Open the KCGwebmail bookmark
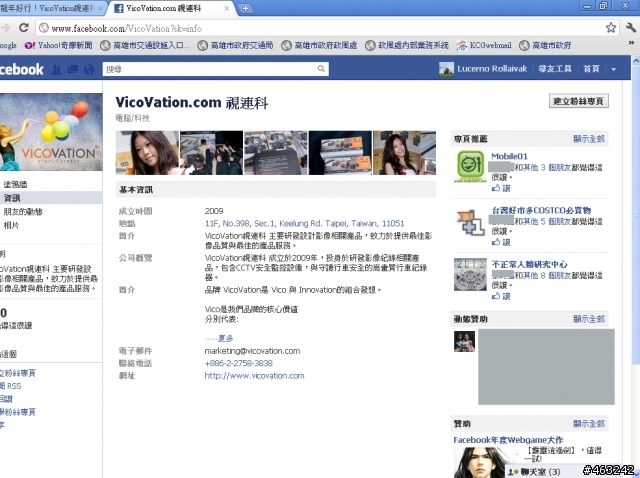The image size is (640, 478). click(484, 45)
